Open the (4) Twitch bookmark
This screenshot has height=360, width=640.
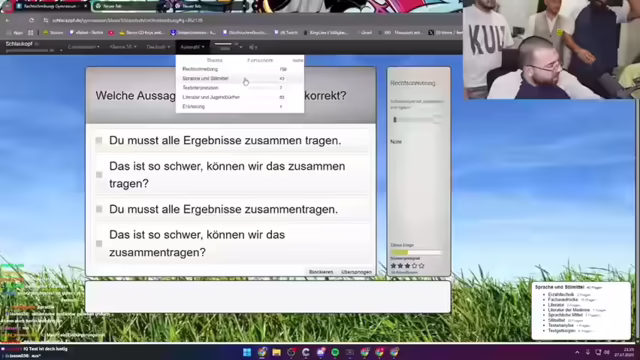point(286,32)
